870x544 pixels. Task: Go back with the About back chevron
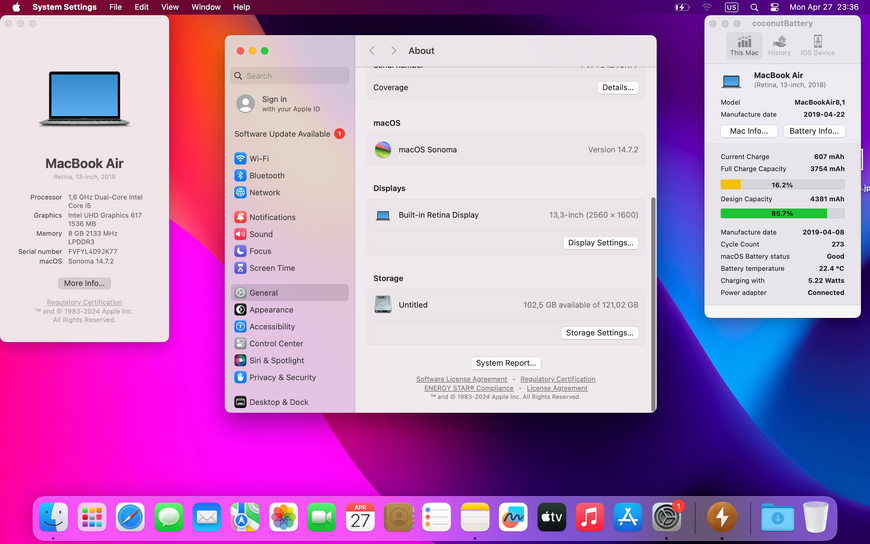click(x=372, y=51)
